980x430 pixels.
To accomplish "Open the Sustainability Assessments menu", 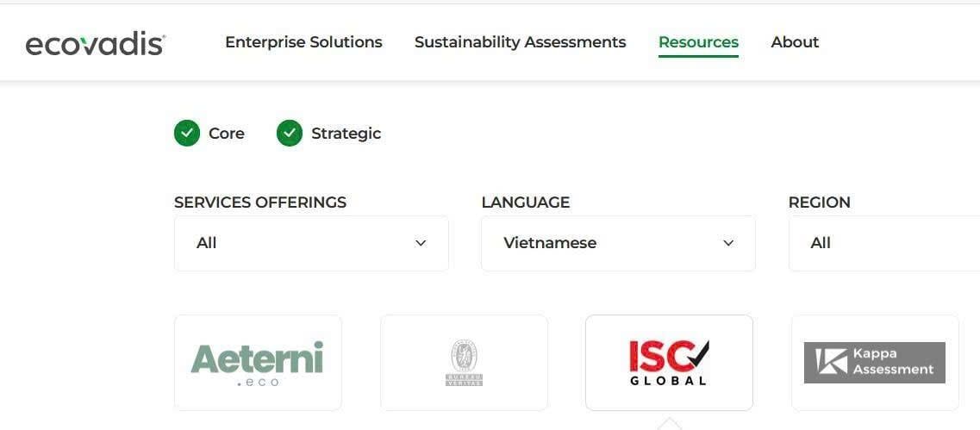I will [520, 42].
